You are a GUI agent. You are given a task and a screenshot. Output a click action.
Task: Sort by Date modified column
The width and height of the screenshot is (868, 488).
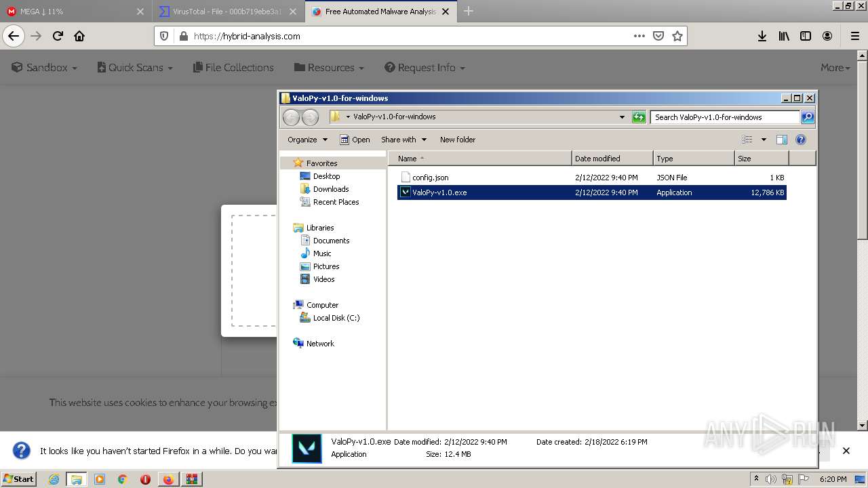pyautogui.click(x=612, y=159)
